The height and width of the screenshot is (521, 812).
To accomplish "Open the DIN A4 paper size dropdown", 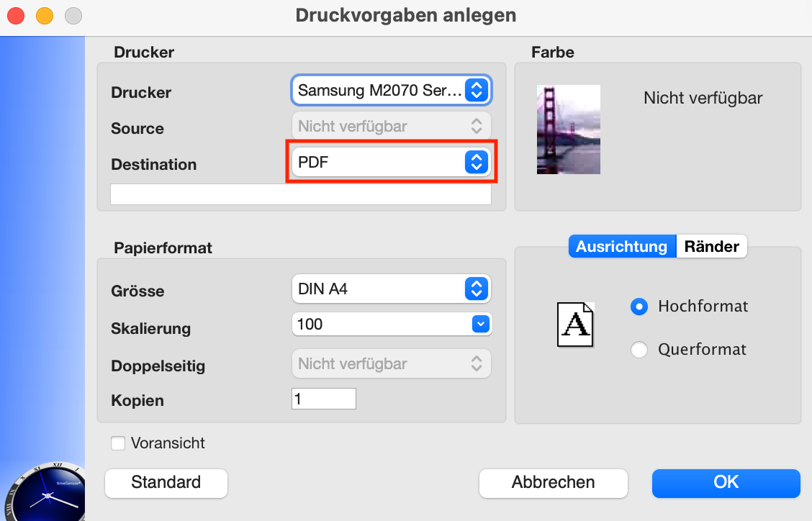I will pos(391,289).
